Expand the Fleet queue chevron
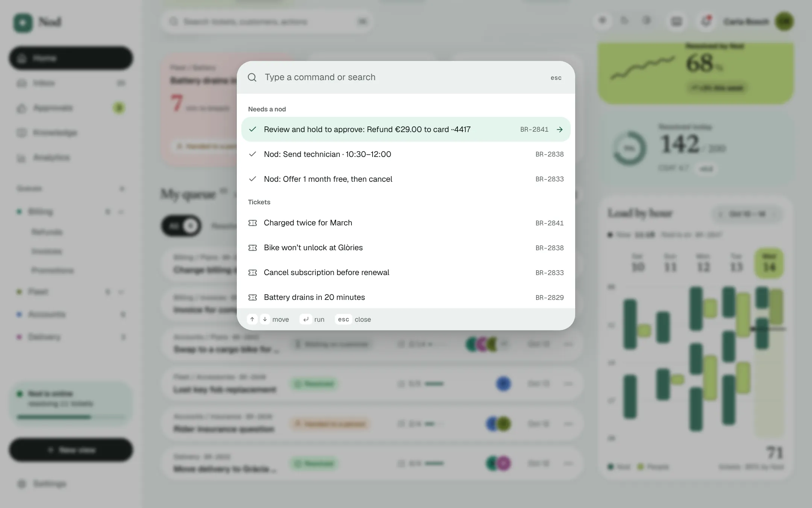 121,292
